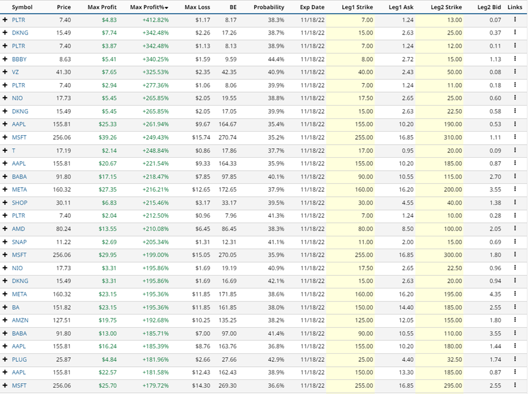532x394 pixels.
Task: Open links menu for PLUG row
Action: [x=514, y=360]
